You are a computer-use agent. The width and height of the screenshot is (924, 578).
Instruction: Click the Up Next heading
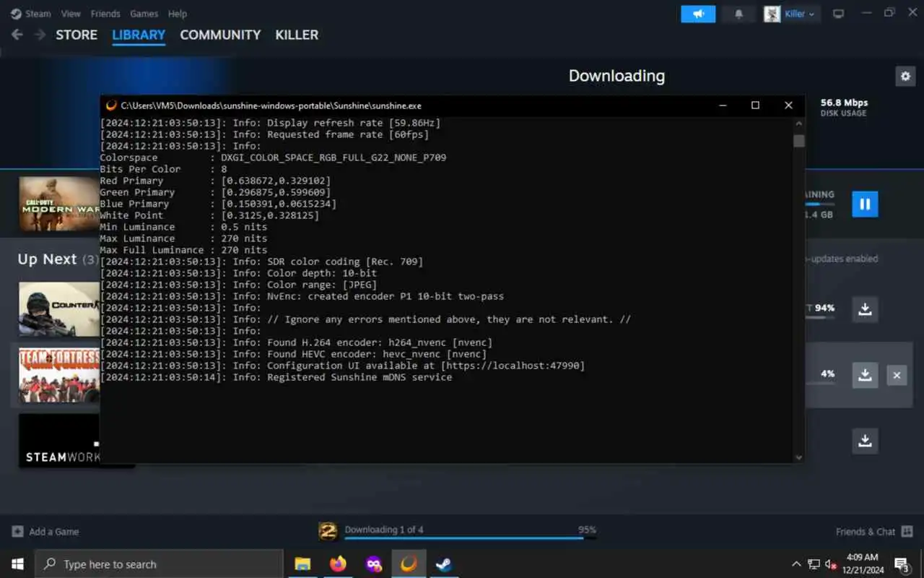click(47, 259)
